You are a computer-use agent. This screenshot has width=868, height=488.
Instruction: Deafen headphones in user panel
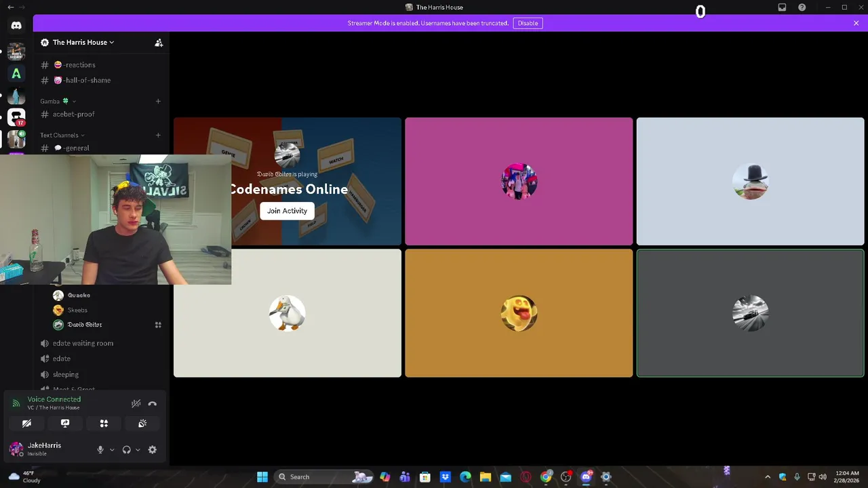tap(126, 449)
